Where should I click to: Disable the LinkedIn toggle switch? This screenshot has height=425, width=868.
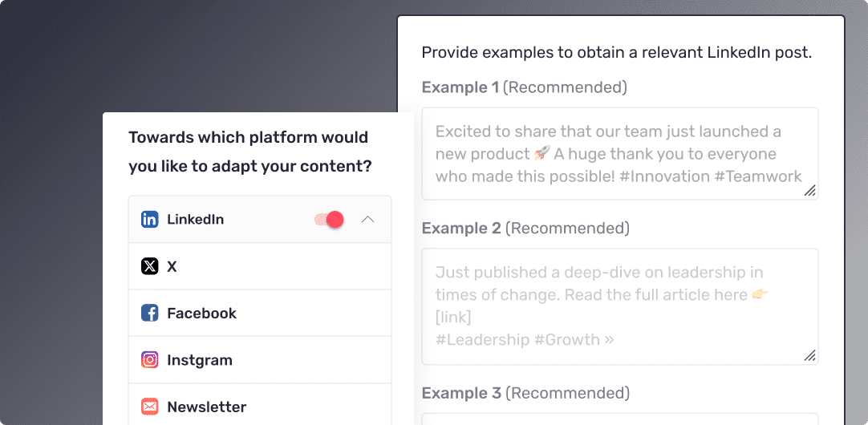pos(329,220)
